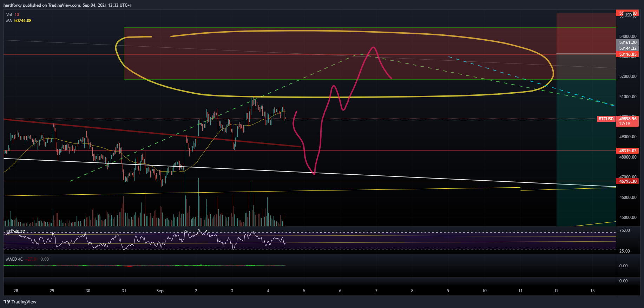Screen dimensions: 644x308
Task: Click date 13 on the time axis
Action: tap(592, 291)
